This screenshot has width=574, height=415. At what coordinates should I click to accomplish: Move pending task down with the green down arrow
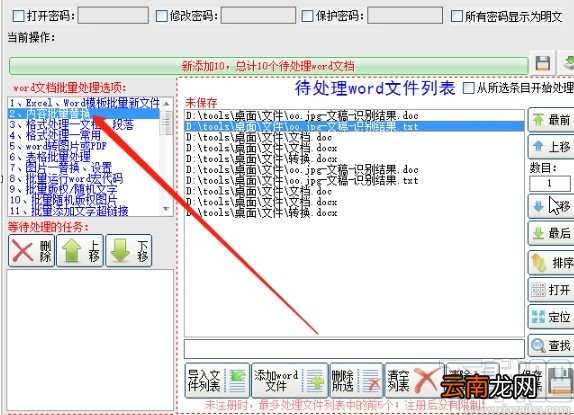128,251
